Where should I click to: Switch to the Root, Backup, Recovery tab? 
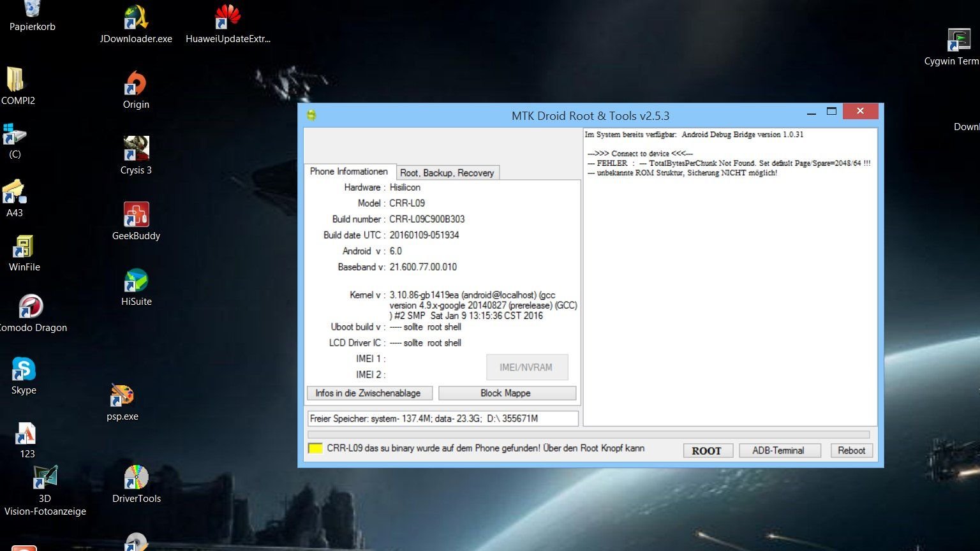tap(447, 173)
